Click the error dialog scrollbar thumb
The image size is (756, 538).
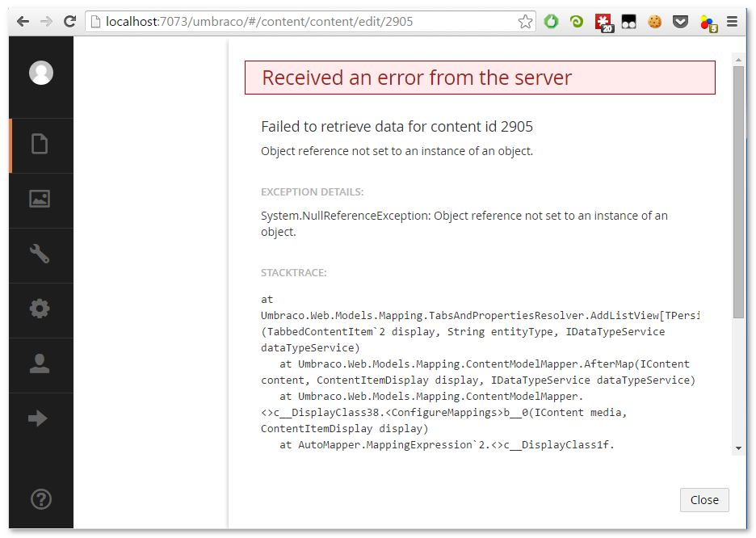coord(738,192)
